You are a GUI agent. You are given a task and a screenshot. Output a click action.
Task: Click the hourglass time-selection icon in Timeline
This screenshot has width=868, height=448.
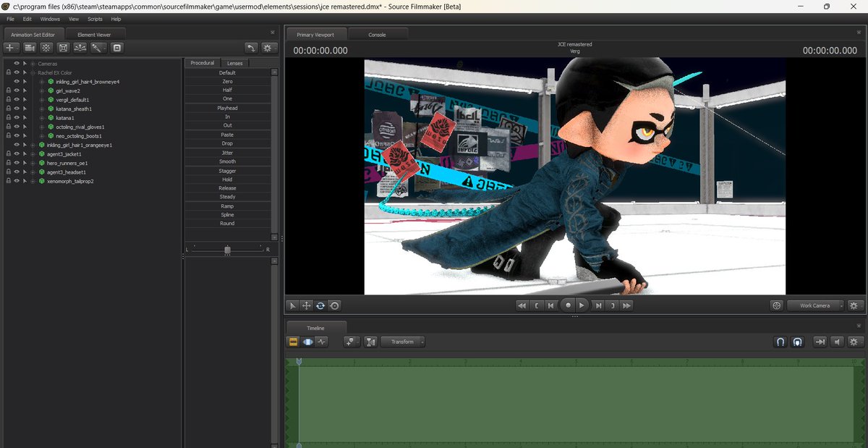pyautogui.click(x=371, y=342)
